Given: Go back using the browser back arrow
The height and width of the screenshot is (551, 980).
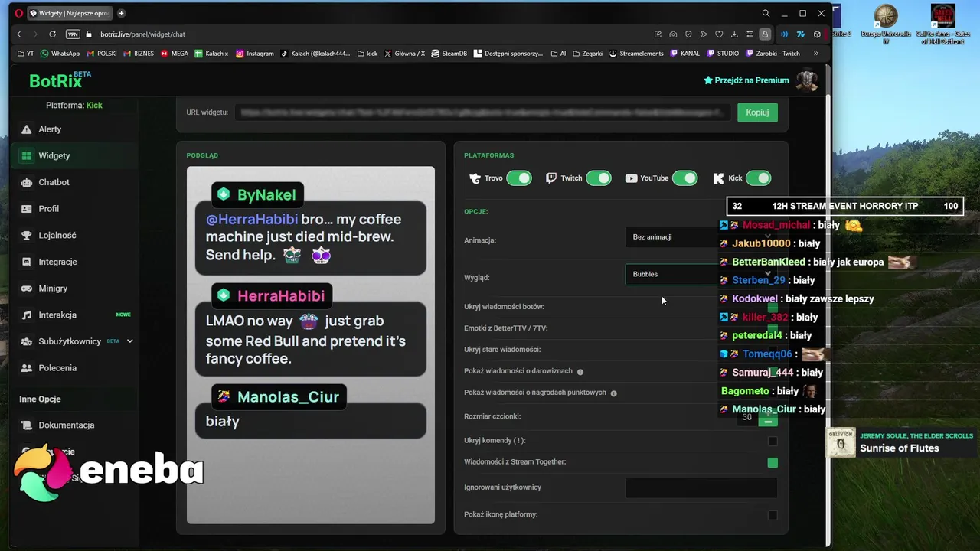Looking at the screenshot, I should click(x=19, y=34).
